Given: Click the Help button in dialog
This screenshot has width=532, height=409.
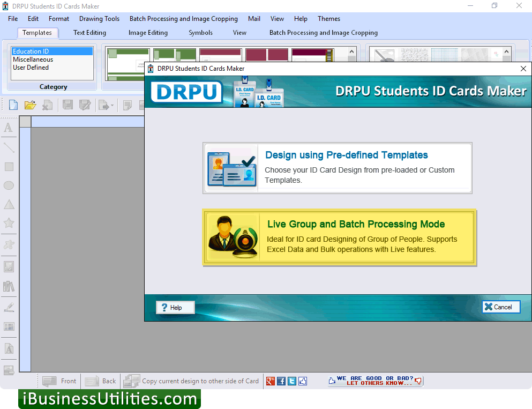Looking at the screenshot, I should (175, 307).
